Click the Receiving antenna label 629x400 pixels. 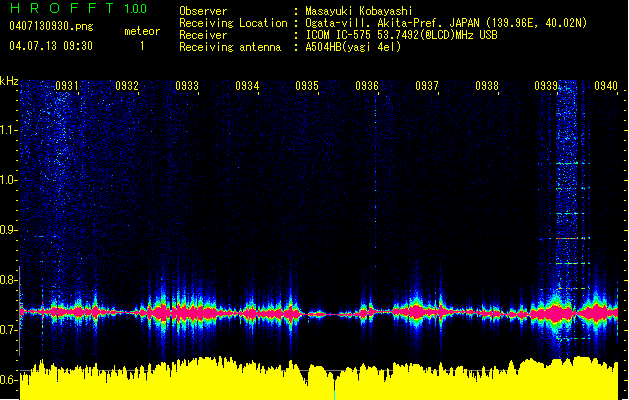tap(230, 47)
